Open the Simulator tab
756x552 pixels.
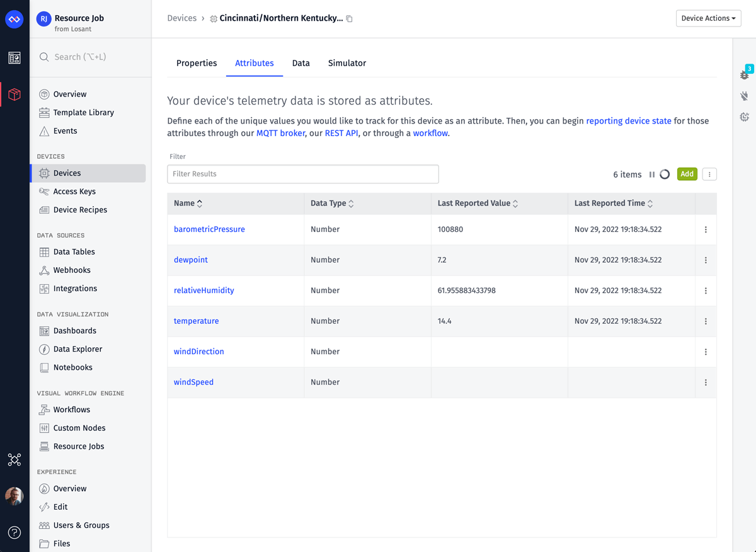pos(347,63)
